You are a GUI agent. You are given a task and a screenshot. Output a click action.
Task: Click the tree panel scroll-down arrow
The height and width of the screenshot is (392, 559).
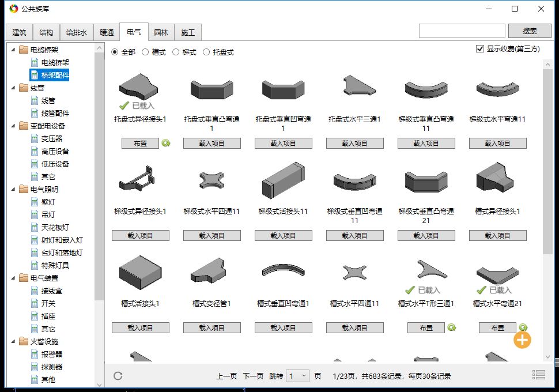click(100, 385)
